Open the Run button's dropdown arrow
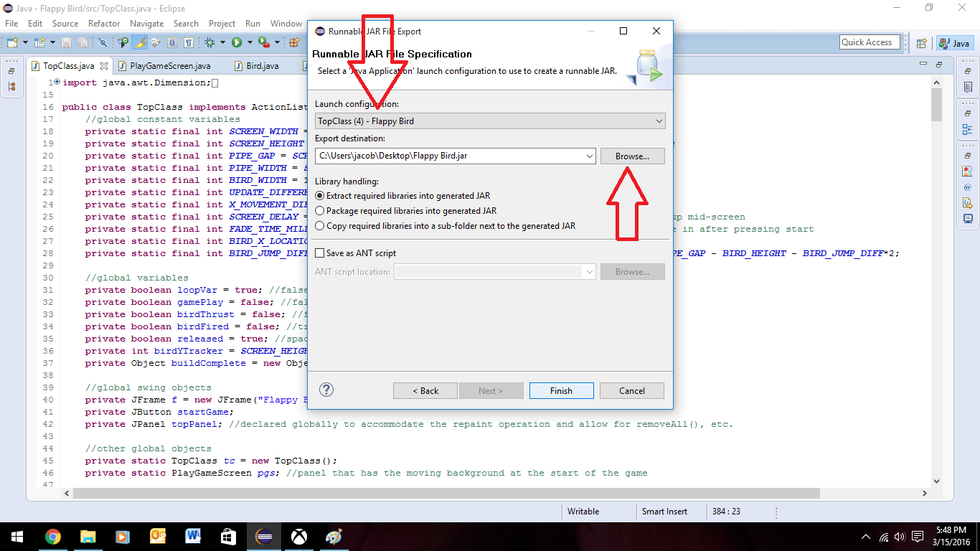Image resolution: width=980 pixels, height=551 pixels. [x=249, y=42]
